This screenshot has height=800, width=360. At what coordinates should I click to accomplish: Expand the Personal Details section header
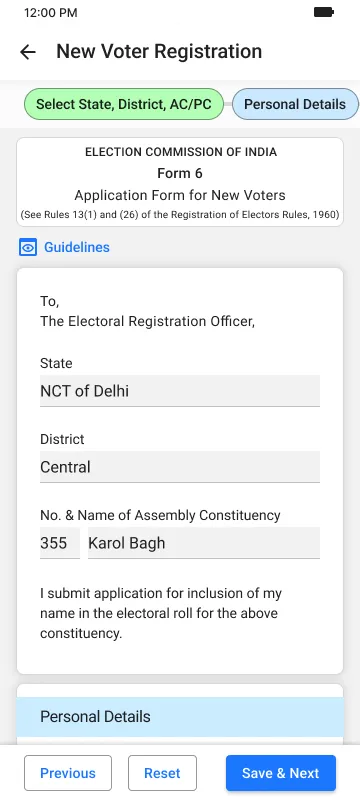[180, 717]
